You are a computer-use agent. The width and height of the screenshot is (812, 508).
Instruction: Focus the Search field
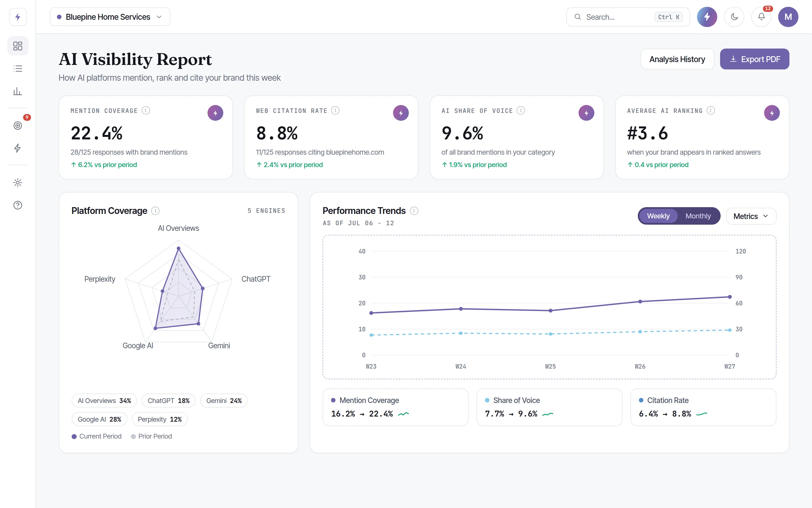coord(628,17)
